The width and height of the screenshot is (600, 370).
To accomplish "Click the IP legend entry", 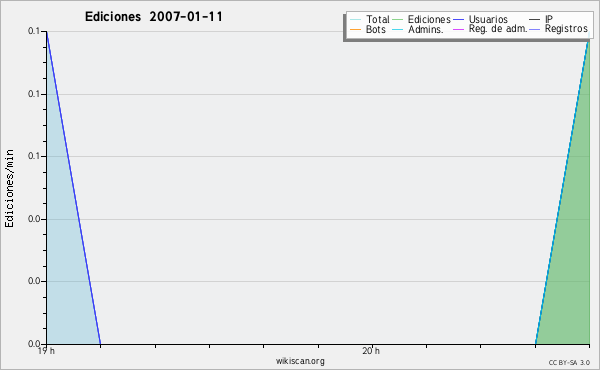I will click(541, 19).
